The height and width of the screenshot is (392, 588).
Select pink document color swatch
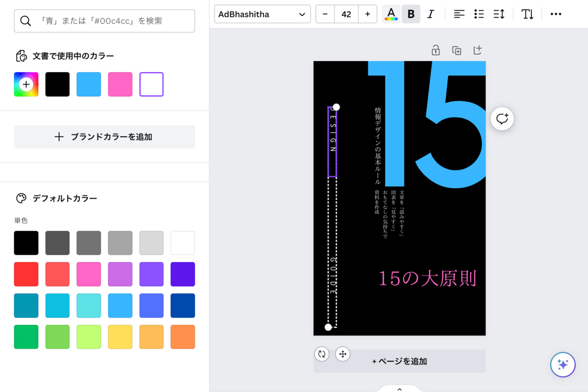[x=120, y=84]
